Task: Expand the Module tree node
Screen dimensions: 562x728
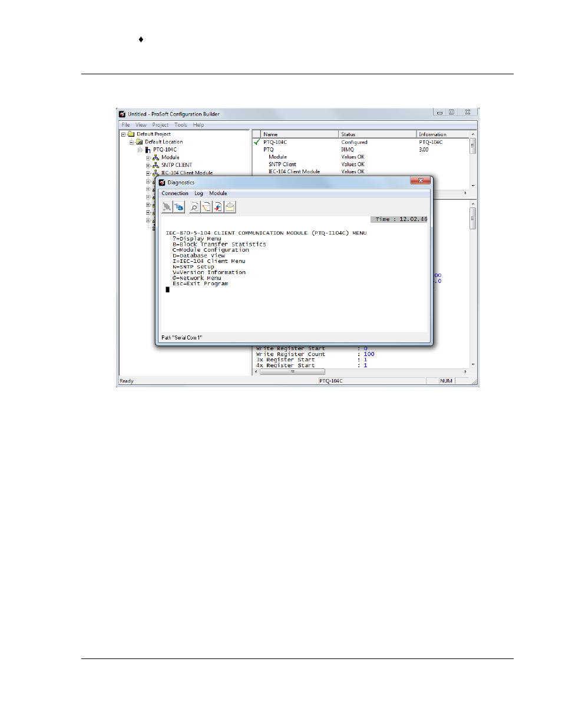Action: 148,158
